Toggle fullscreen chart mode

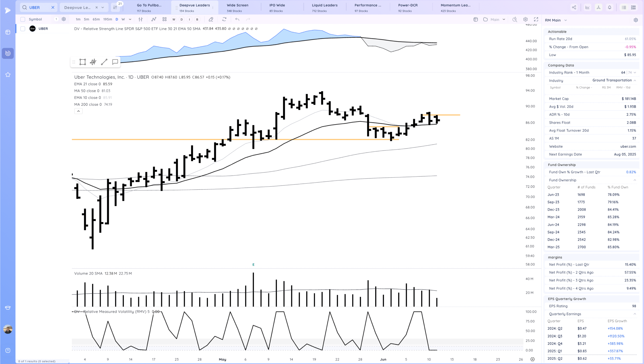click(536, 19)
